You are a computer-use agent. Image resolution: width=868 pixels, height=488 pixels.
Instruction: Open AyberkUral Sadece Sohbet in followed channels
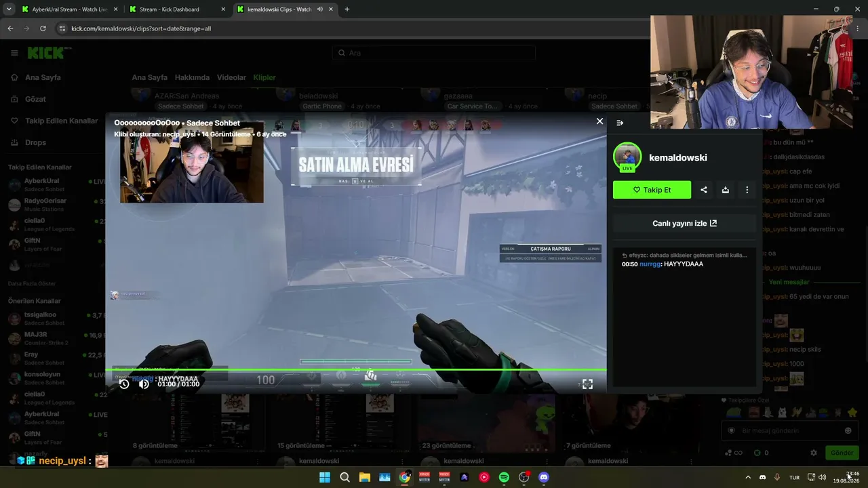click(57, 185)
